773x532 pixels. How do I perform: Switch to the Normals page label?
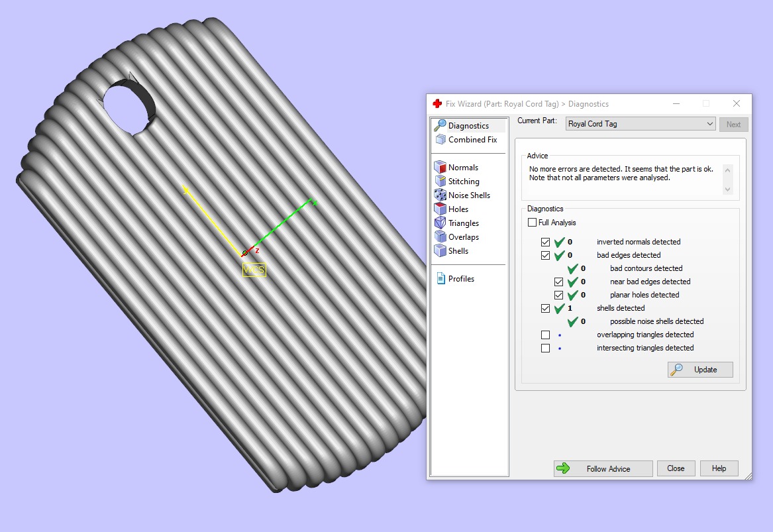tap(463, 168)
